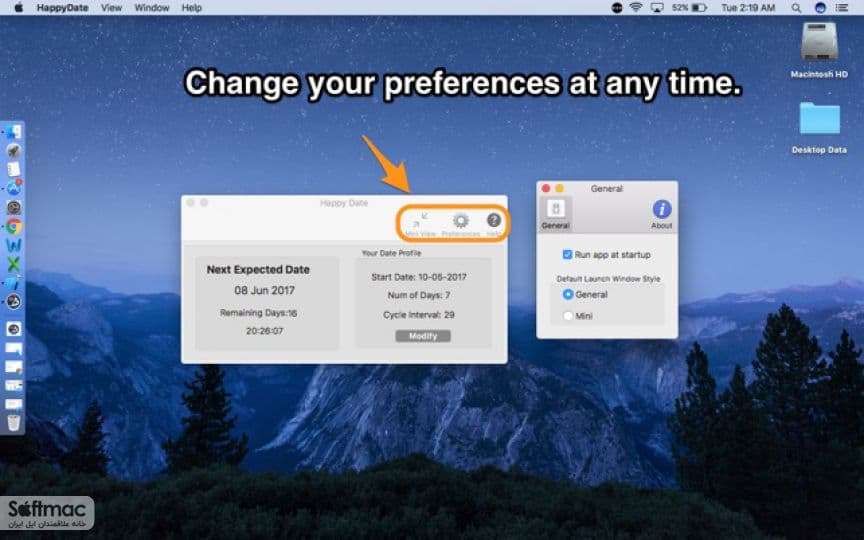
Task: Open Desktop Data folder
Action: (819, 128)
